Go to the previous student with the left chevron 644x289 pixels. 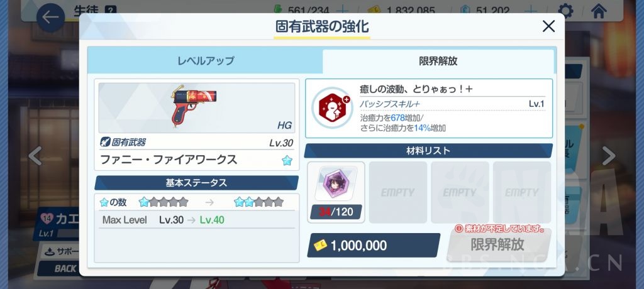[35, 156]
